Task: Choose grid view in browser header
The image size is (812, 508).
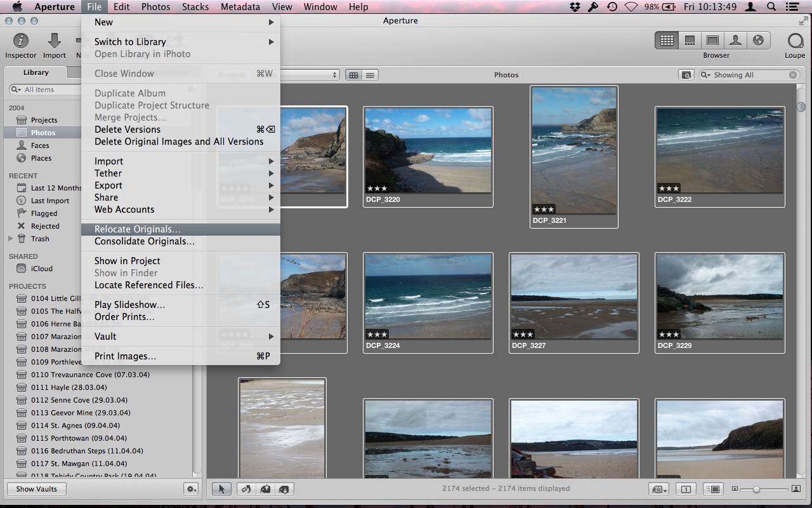Action: click(x=353, y=75)
